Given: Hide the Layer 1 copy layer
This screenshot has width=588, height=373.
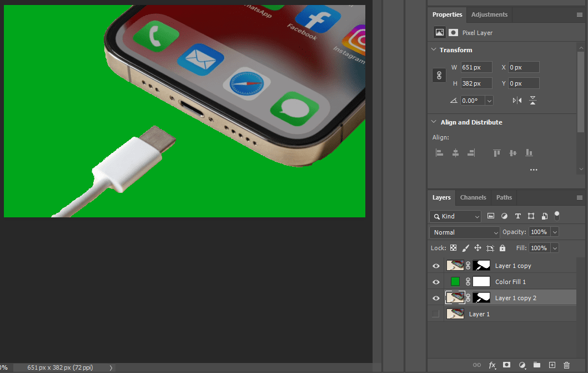Looking at the screenshot, I should point(436,266).
